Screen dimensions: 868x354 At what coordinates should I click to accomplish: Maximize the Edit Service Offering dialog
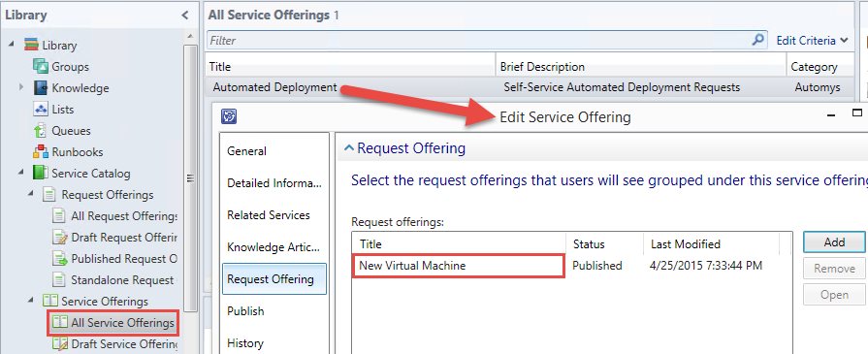tap(857, 113)
